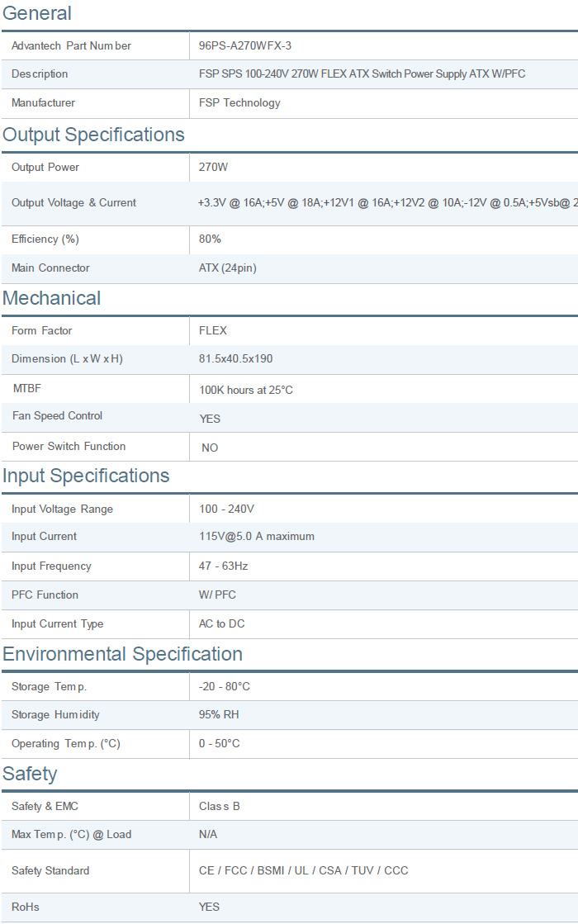Click the Input Specifications heading
Viewport: 578px width, 924px height.
86,476
